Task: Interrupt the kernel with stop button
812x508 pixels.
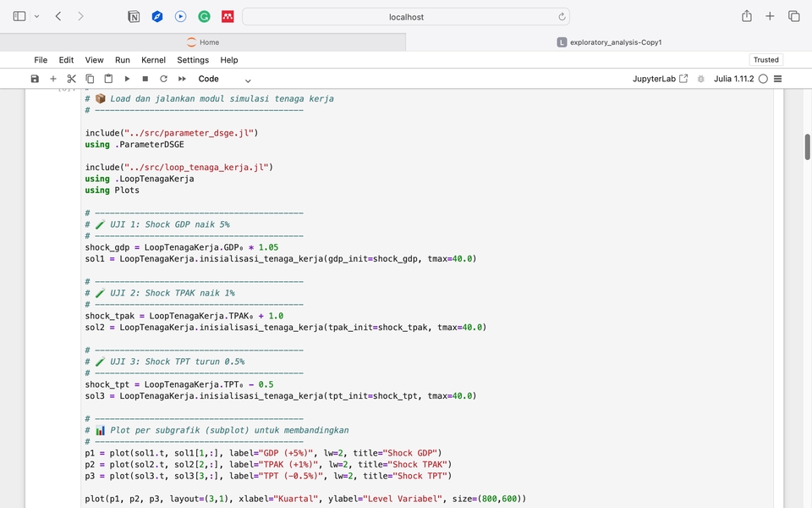Action: tap(145, 79)
